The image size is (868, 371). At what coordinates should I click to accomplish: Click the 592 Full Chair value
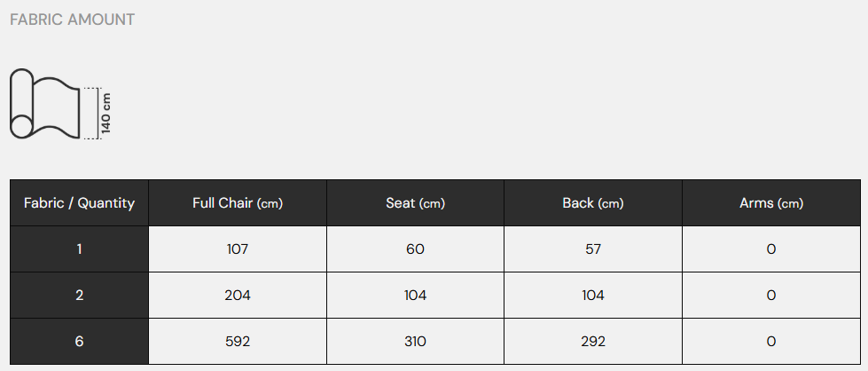coord(238,341)
